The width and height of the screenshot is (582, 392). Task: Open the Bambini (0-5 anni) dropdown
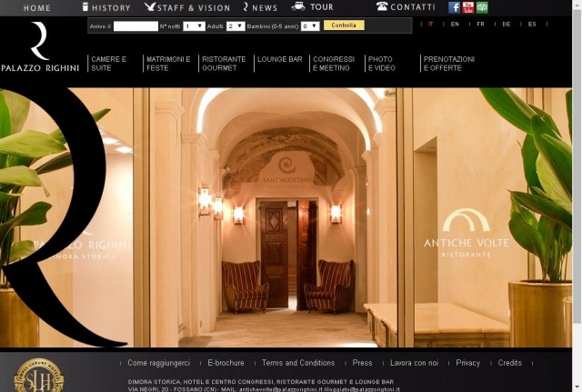[310, 26]
